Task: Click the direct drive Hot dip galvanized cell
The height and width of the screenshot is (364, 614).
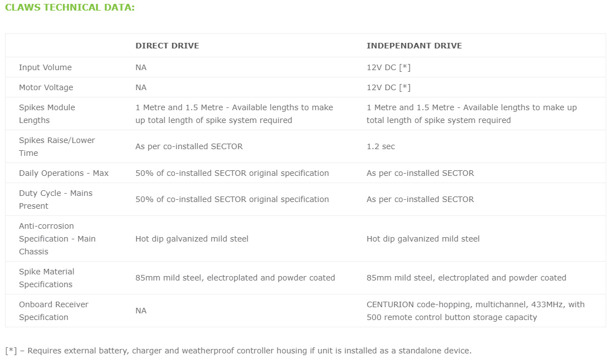Action: pos(192,239)
